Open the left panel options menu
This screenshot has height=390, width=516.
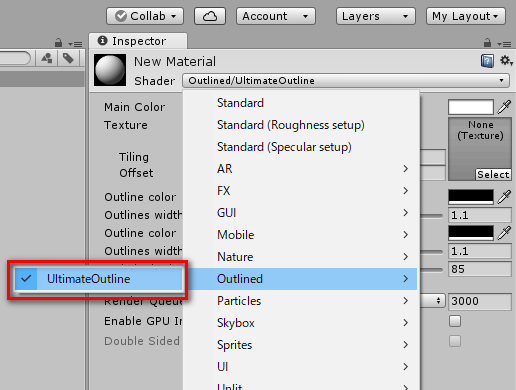click(75, 44)
